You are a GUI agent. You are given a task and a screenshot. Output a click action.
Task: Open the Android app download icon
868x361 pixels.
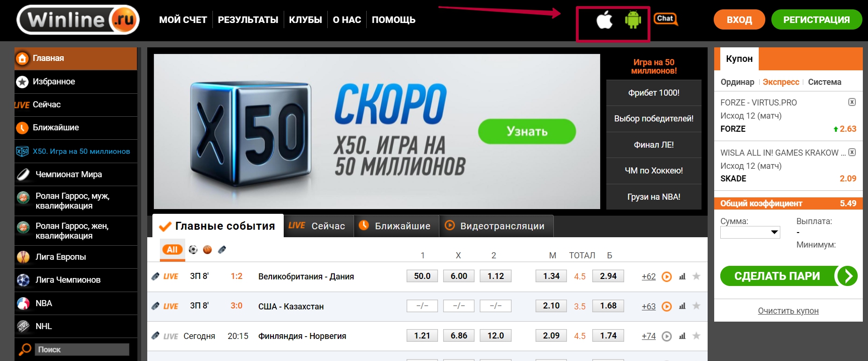point(633,20)
